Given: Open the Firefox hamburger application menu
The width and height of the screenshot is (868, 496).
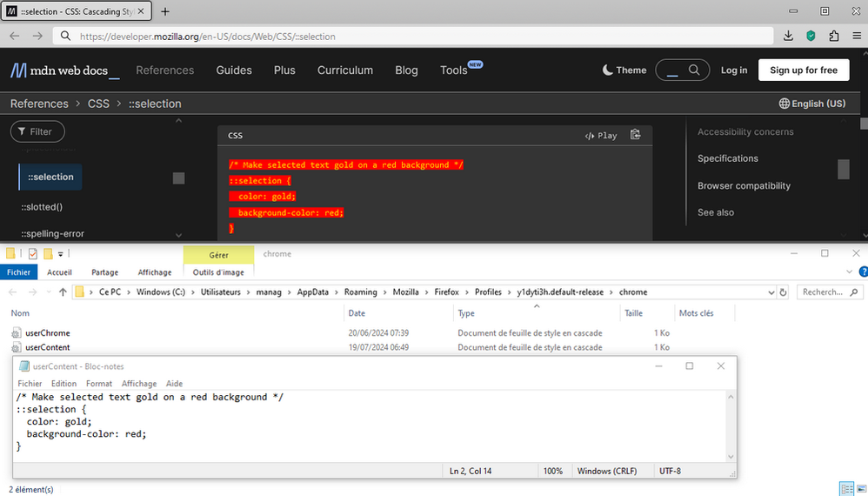Looking at the screenshot, I should pos(856,36).
